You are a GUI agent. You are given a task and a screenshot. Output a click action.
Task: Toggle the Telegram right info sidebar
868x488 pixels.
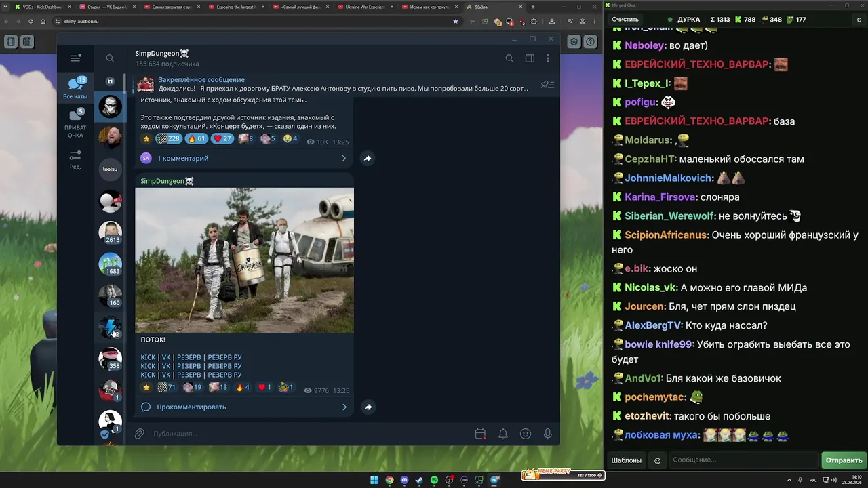(x=530, y=58)
